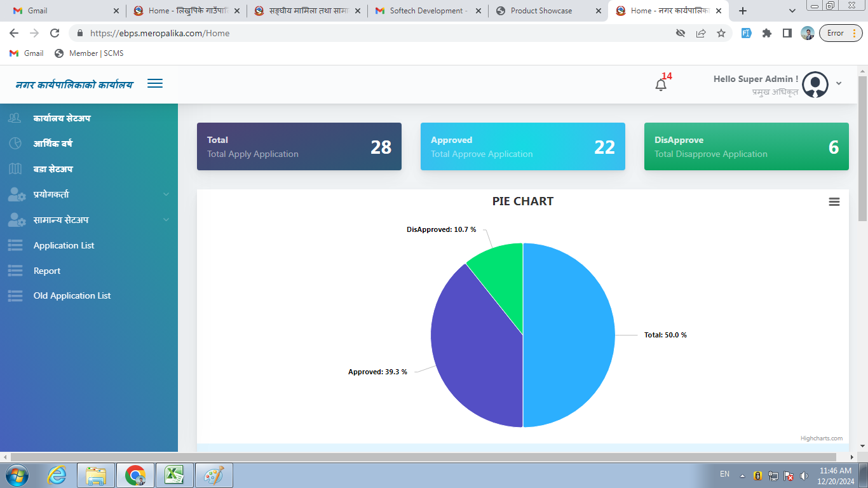Expand the Super Admin dropdown chevron
The width and height of the screenshot is (868, 488).
[839, 83]
